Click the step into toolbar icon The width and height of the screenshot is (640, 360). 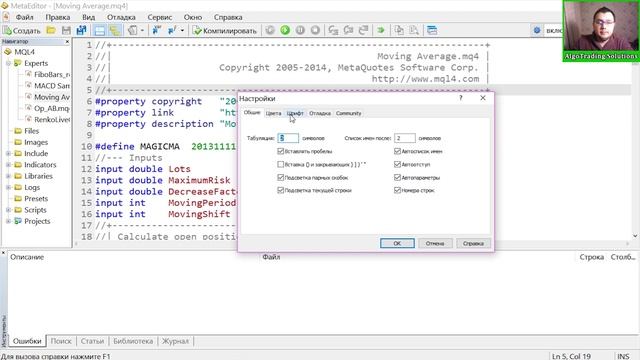(333, 30)
